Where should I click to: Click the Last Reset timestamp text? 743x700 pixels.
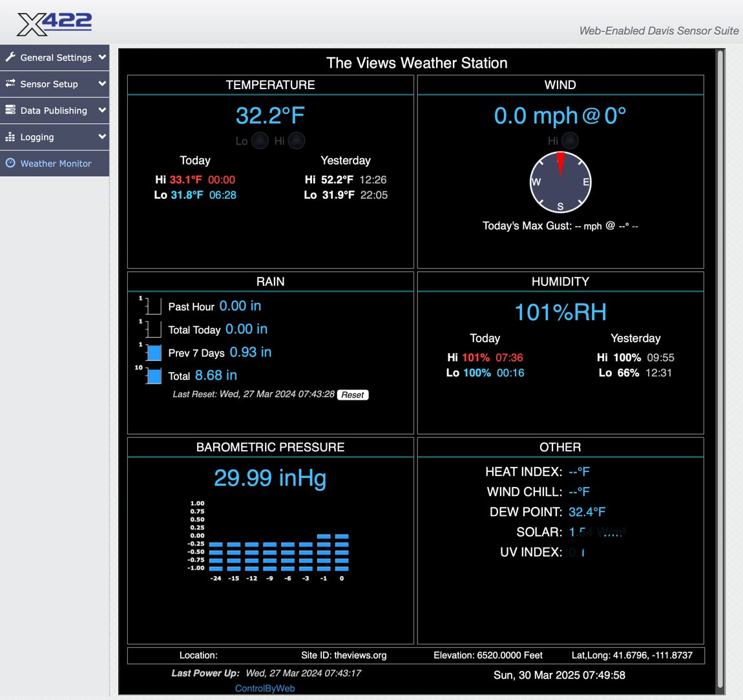point(253,394)
